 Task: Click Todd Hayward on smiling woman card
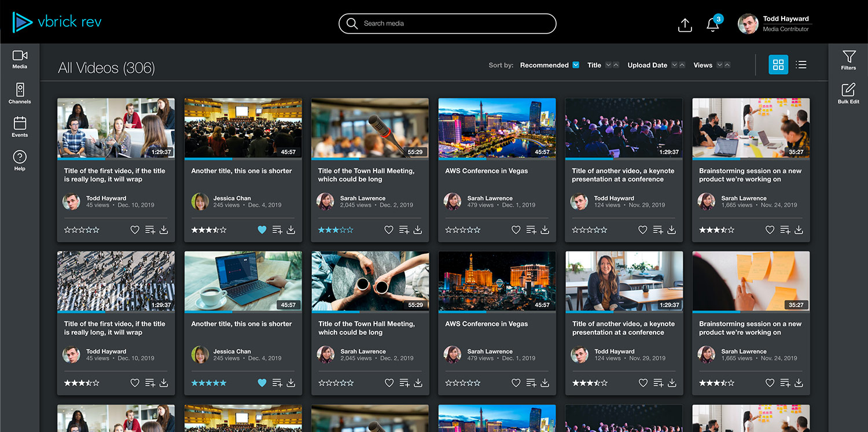(614, 352)
